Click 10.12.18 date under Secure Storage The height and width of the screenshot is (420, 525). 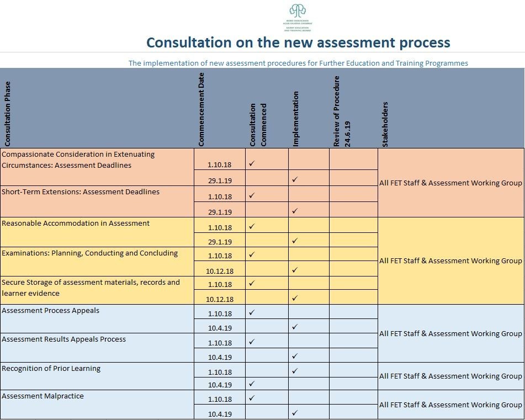(x=220, y=300)
